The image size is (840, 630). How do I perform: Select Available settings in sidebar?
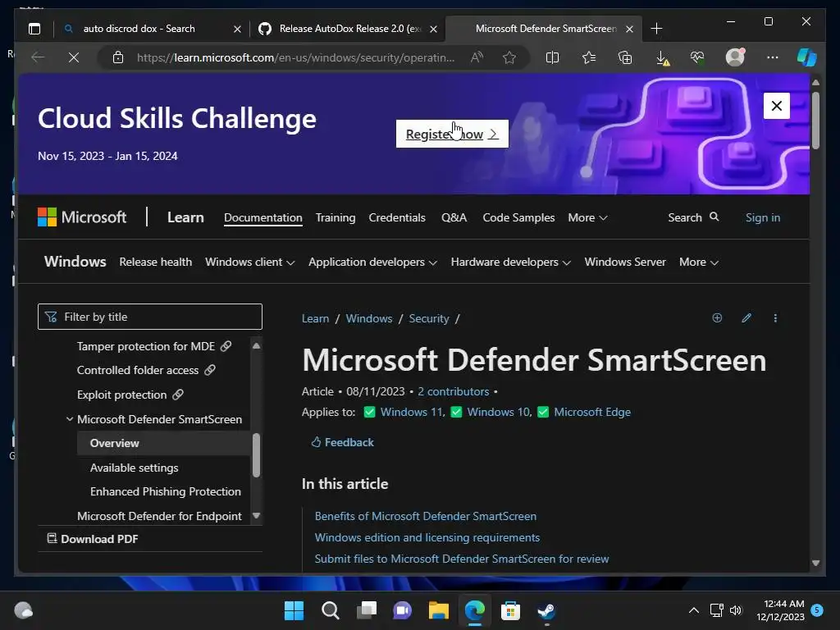[135, 468]
